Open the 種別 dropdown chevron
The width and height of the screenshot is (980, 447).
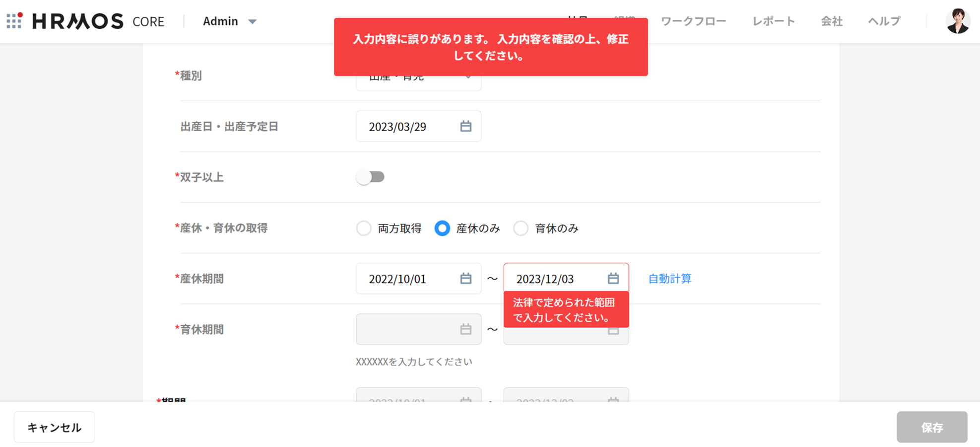[x=467, y=78]
